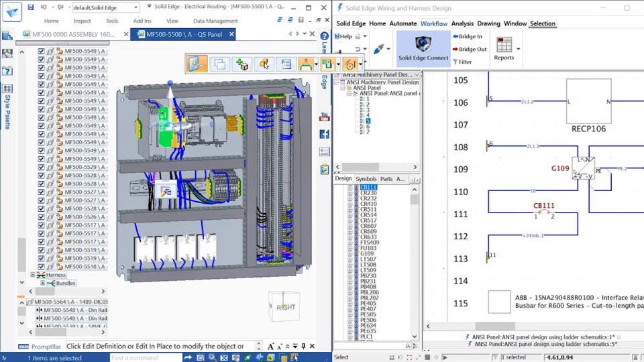Click the Filter button in Workflow ribbon
The image size is (644, 362).
point(462,62)
